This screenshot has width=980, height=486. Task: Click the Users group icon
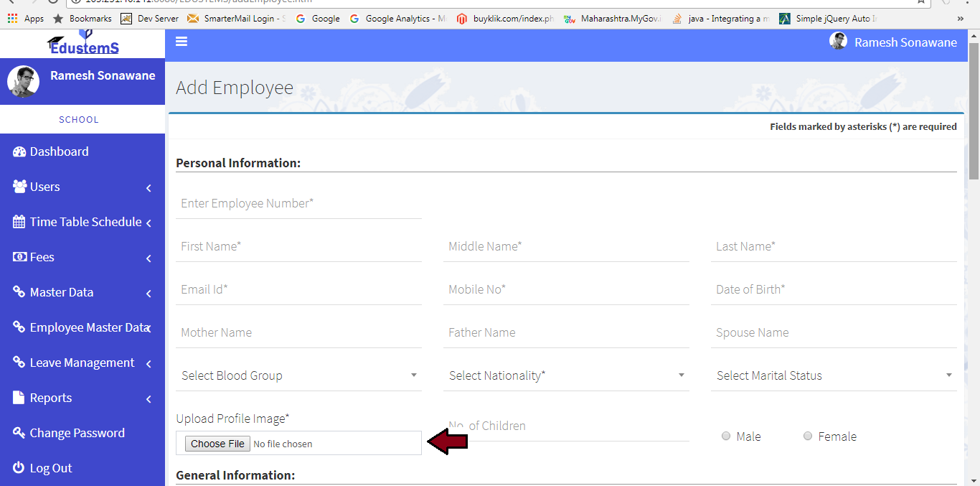(19, 187)
